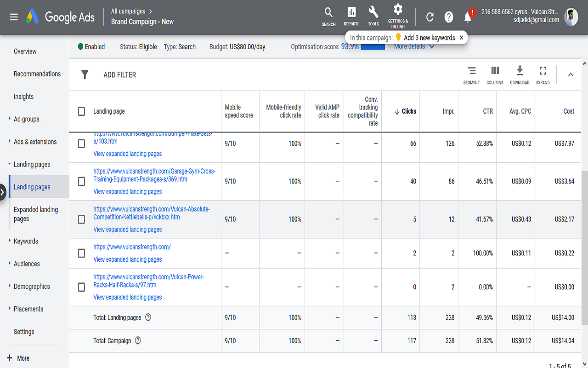
Task: Sort by Impr. column header
Action: 448,111
